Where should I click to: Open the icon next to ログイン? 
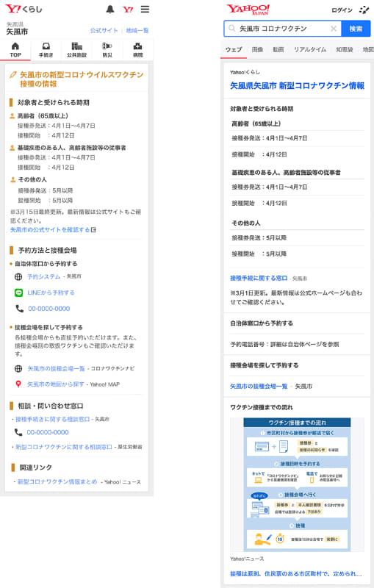point(364,10)
